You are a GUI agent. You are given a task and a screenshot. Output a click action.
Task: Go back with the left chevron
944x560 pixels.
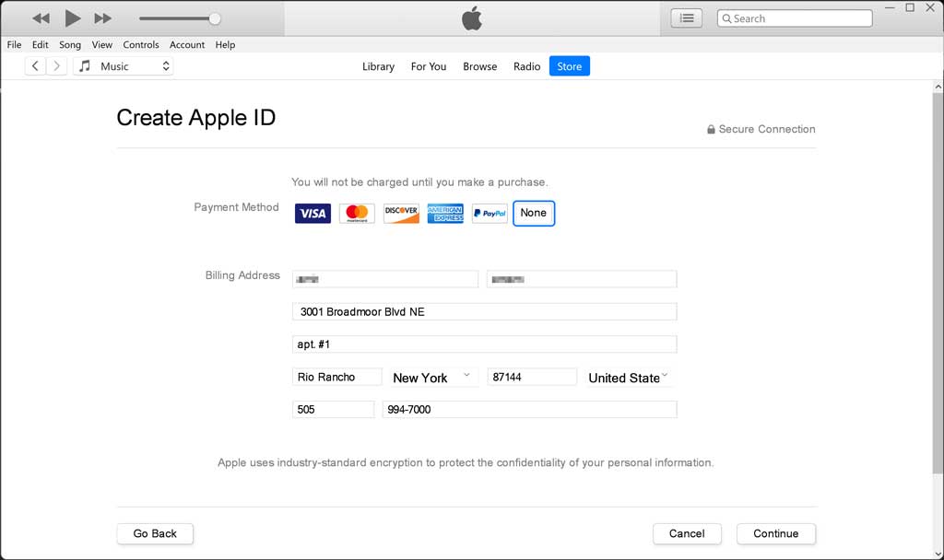(x=35, y=66)
